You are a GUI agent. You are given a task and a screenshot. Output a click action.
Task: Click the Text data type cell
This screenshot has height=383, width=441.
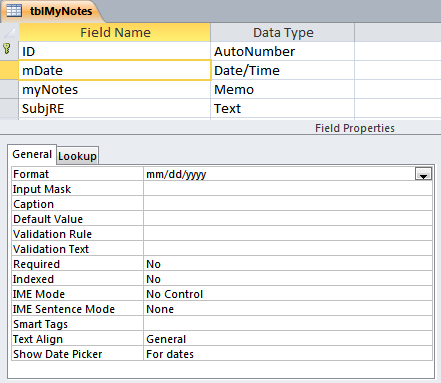click(283, 109)
